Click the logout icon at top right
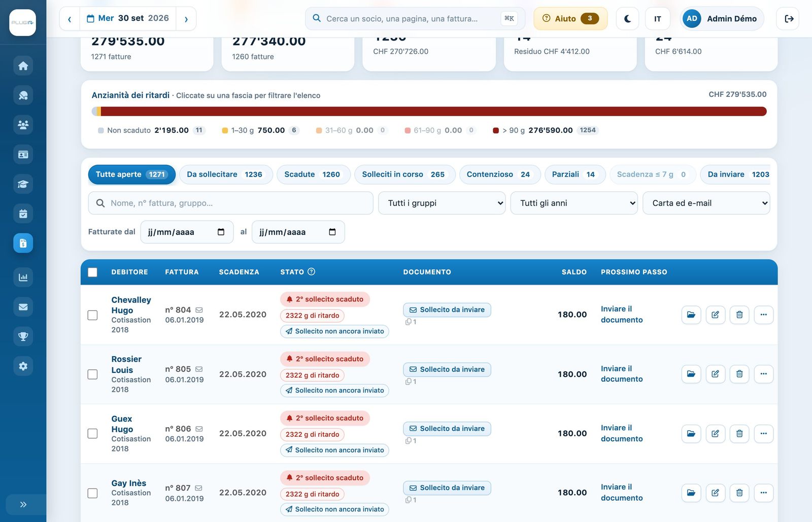 [789, 19]
